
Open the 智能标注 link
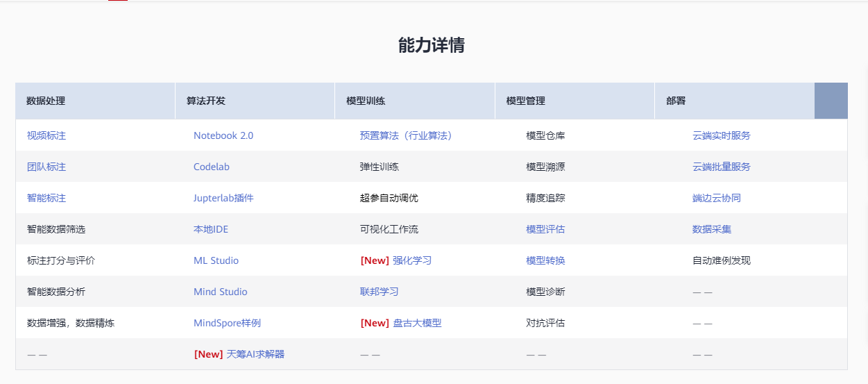tap(46, 198)
